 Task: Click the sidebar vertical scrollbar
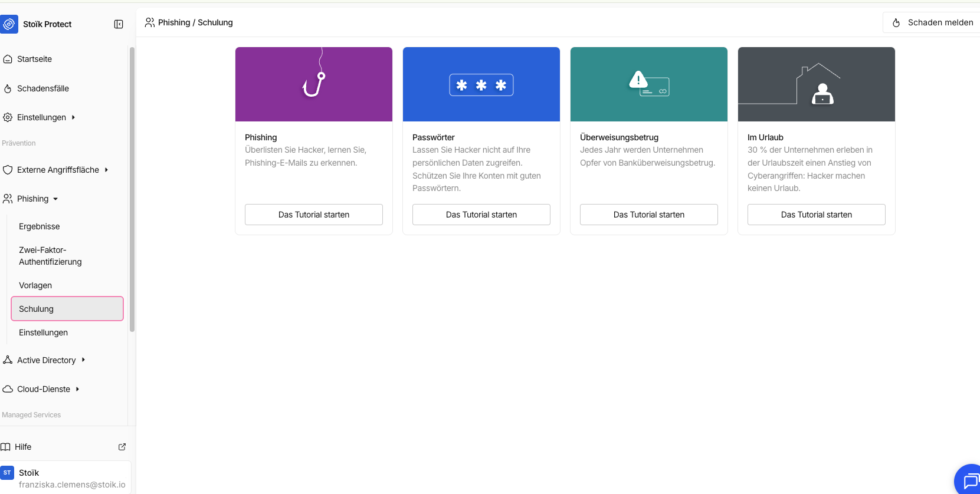pyautogui.click(x=132, y=189)
